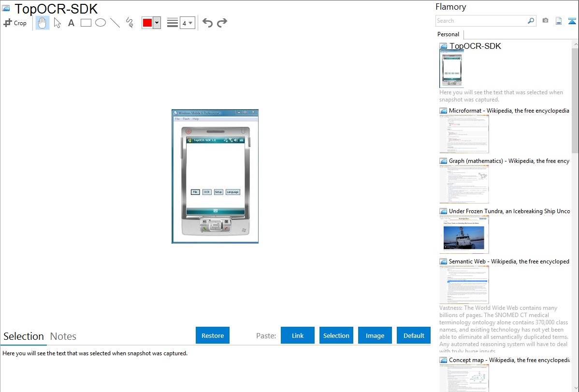Select the Semantic Web title text
The width and height of the screenshot is (579, 392).
(509, 261)
